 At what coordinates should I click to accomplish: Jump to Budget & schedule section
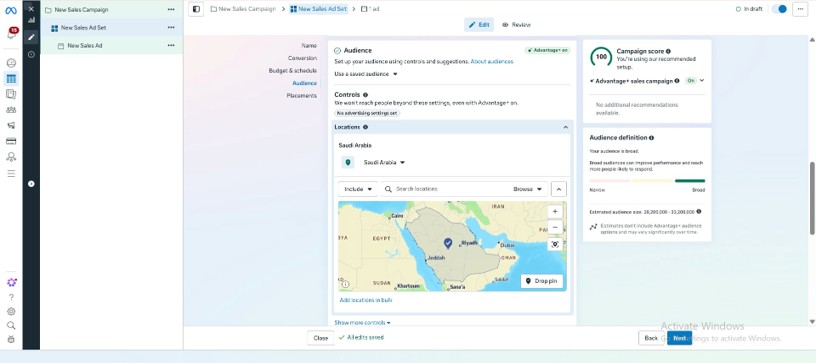(x=292, y=70)
